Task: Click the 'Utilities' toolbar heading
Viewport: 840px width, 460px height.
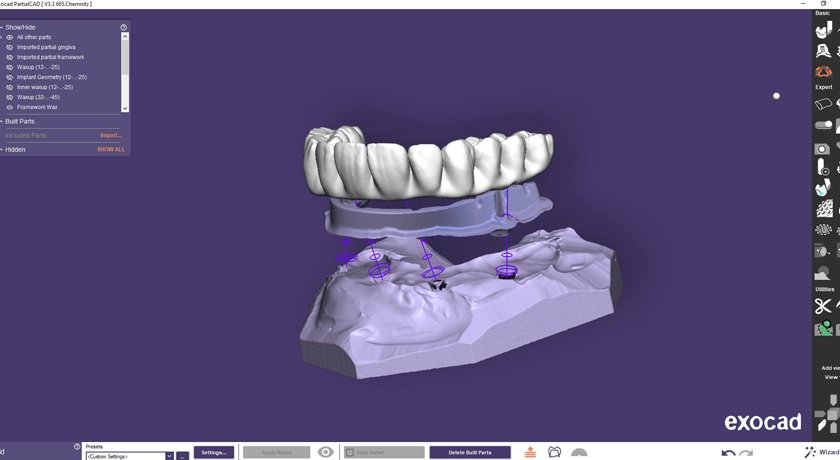Action: click(824, 289)
